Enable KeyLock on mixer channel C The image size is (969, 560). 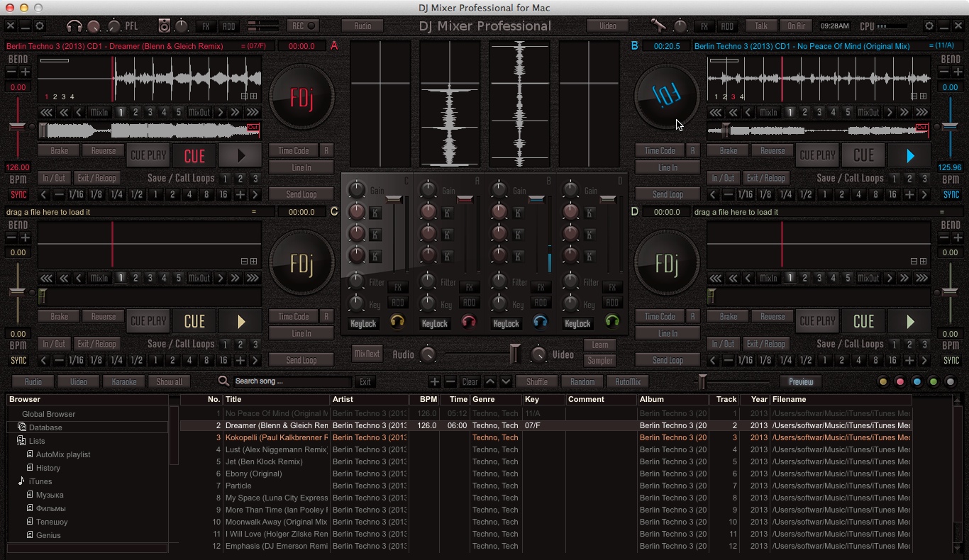point(363,323)
